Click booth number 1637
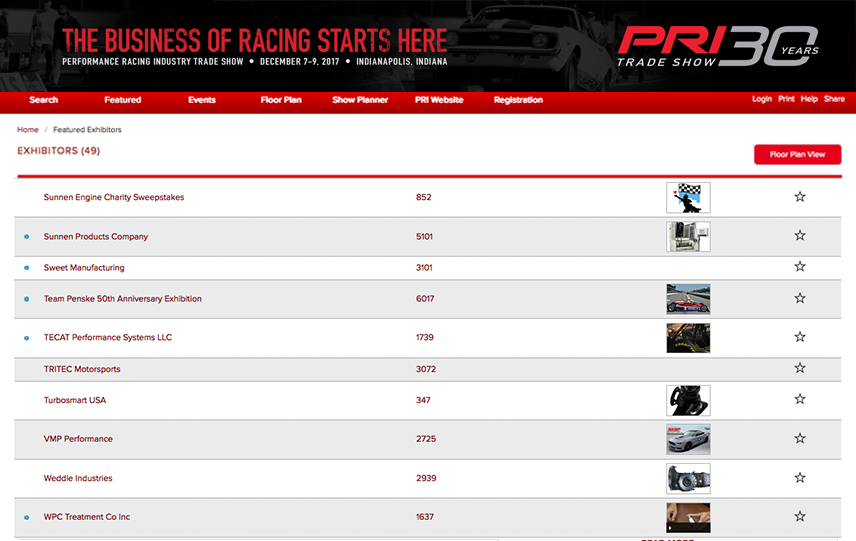The height and width of the screenshot is (541, 856). [x=425, y=517]
